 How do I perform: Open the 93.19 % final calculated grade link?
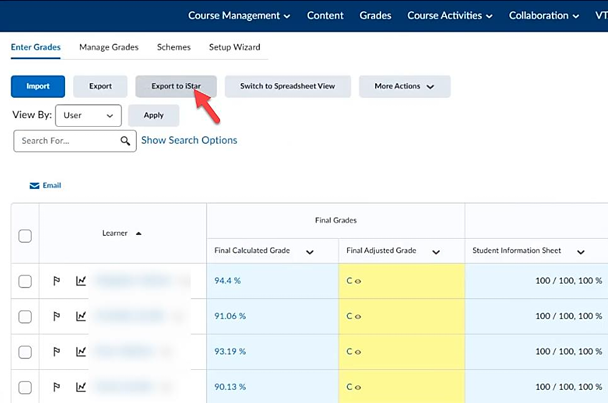coord(230,351)
